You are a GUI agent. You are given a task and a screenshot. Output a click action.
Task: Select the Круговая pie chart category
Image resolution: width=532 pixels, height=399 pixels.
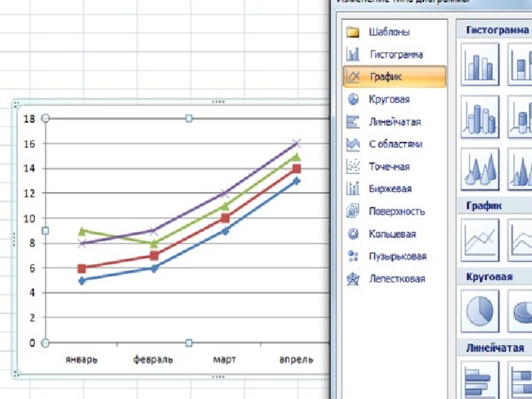[388, 99]
